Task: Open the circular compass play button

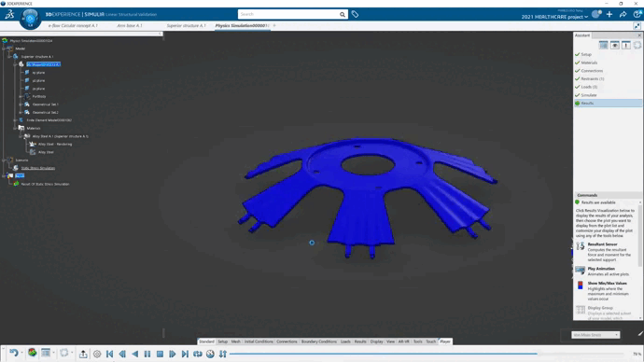Action: pos(30,19)
